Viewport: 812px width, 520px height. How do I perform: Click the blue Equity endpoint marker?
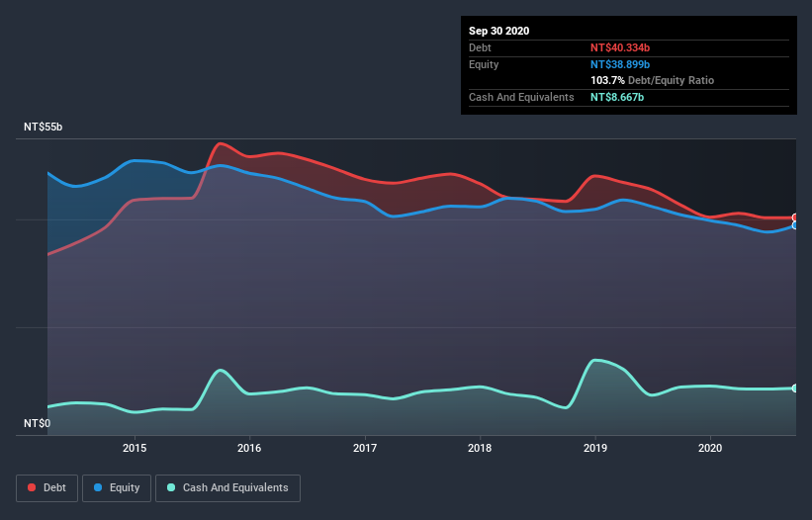[795, 225]
